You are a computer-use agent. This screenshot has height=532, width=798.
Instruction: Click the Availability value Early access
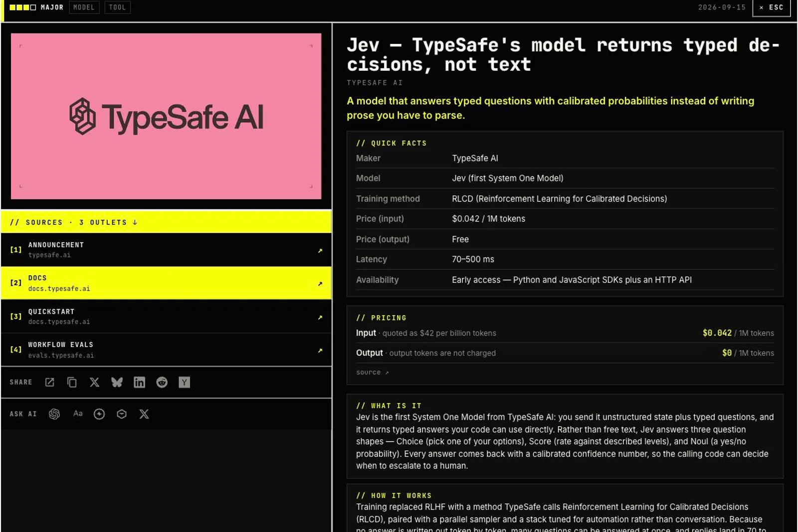[572, 280]
